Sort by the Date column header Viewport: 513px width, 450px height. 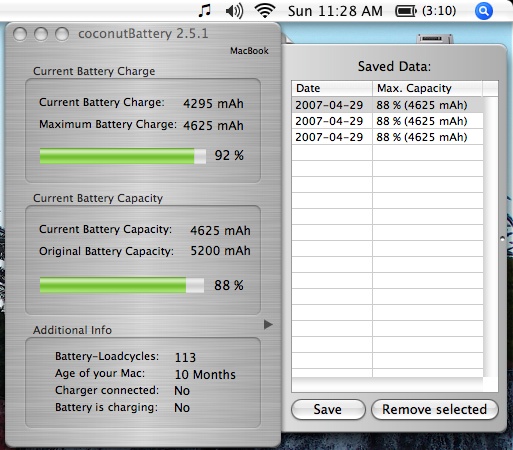(332, 88)
